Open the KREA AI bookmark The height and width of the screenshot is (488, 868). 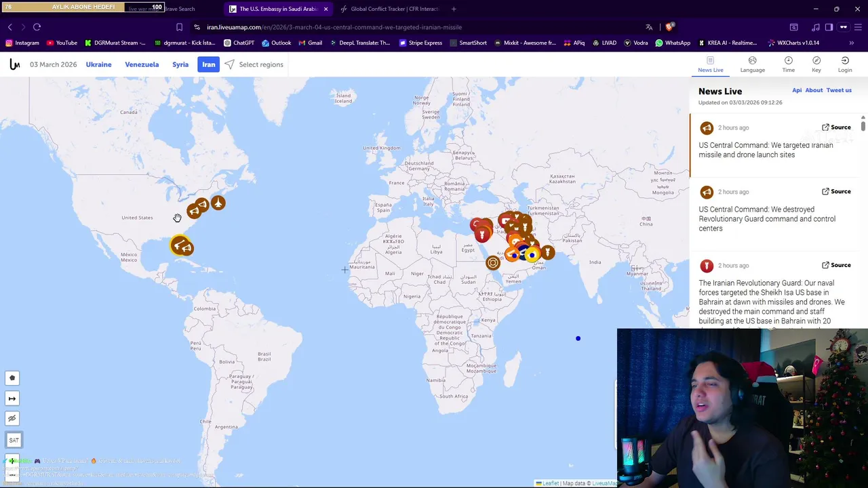tap(728, 43)
